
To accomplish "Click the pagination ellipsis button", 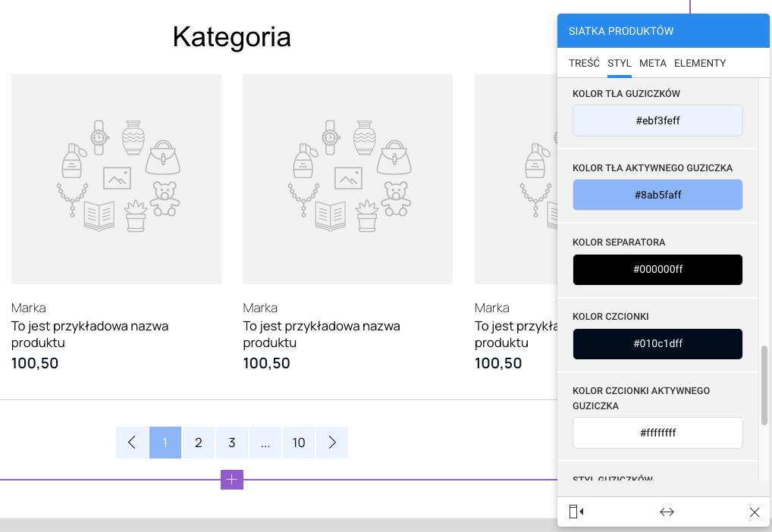I will (x=265, y=443).
